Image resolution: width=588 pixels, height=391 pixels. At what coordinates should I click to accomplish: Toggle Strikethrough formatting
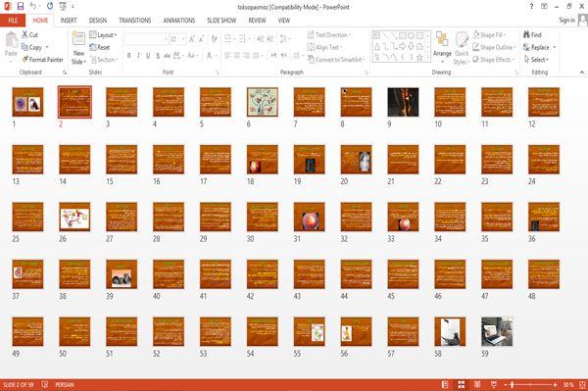(x=167, y=56)
